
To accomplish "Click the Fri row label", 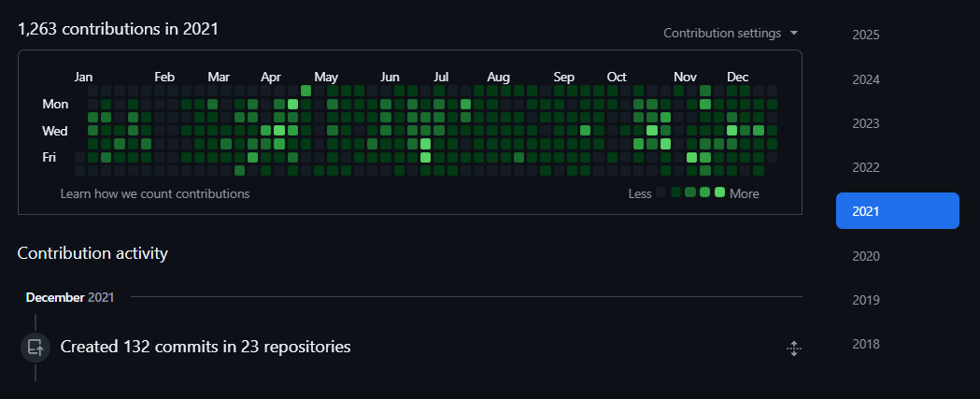I will [50, 158].
